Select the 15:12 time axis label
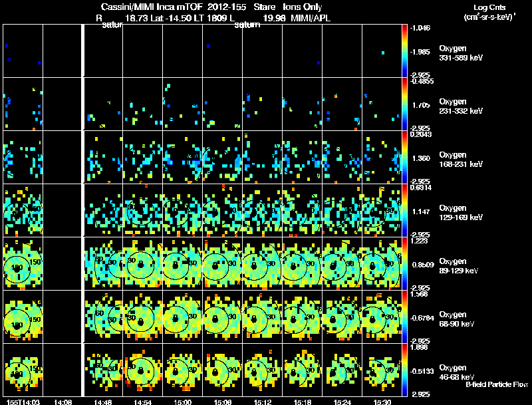 click(x=262, y=402)
